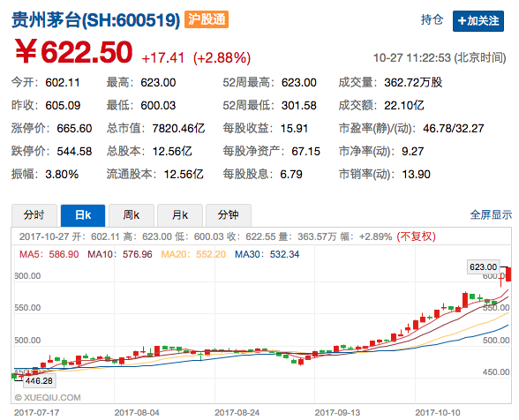Viewport: 519px width, 420px height.
Task: Click the MA30: 532.34 indicator label
Action: (267, 254)
